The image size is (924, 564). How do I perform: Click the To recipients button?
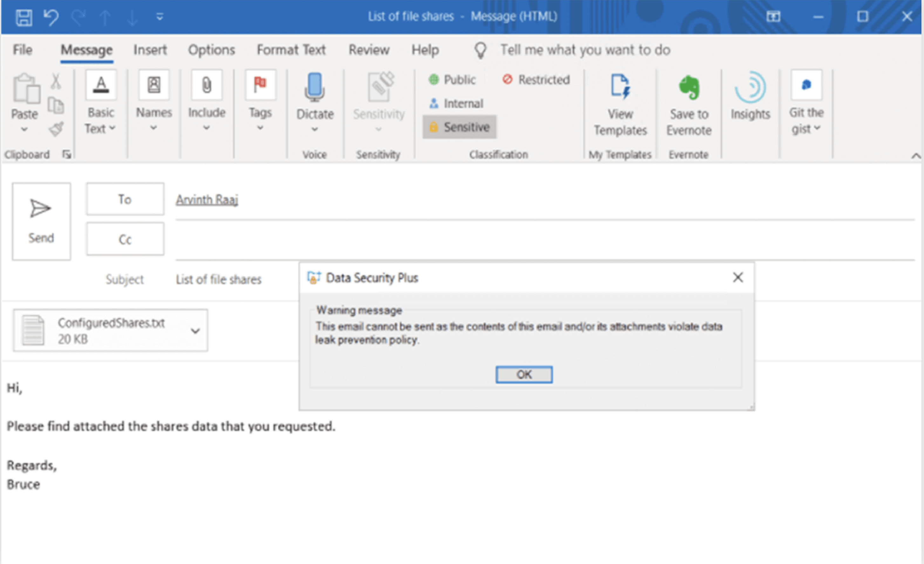coord(125,199)
